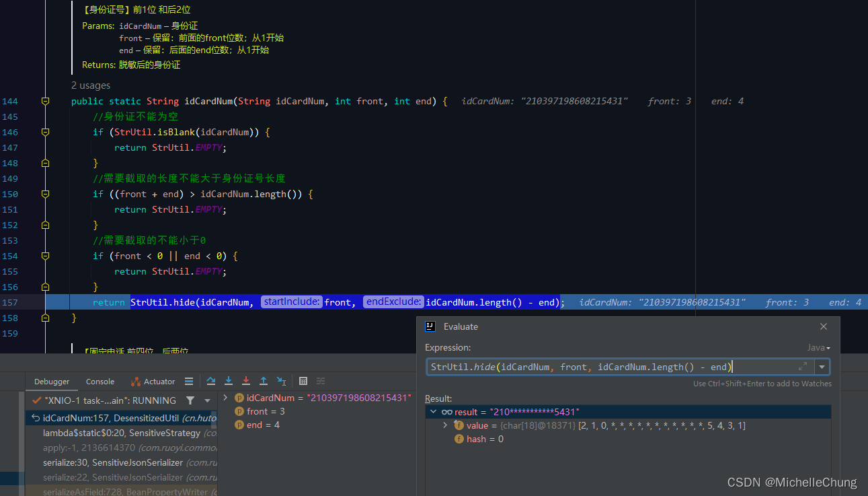
Task: Click the fold marker on line 158
Action: (x=45, y=318)
